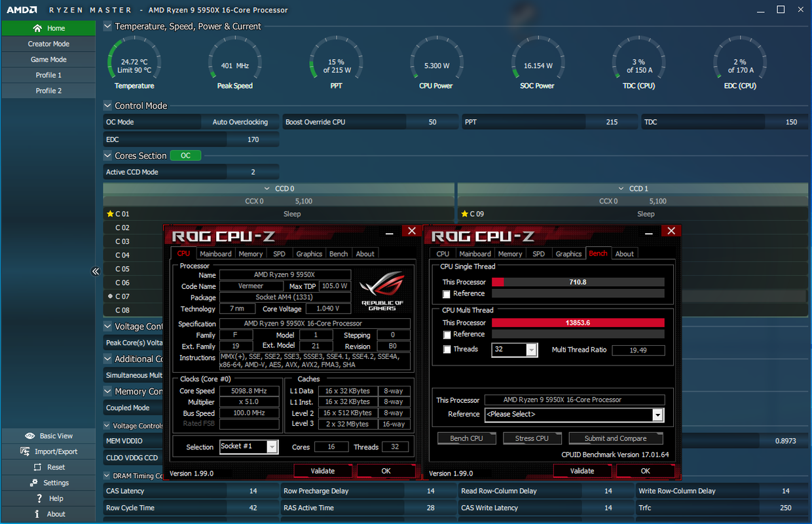The width and height of the screenshot is (812, 524).
Task: Click the Import/Export icon
Action: 25,451
